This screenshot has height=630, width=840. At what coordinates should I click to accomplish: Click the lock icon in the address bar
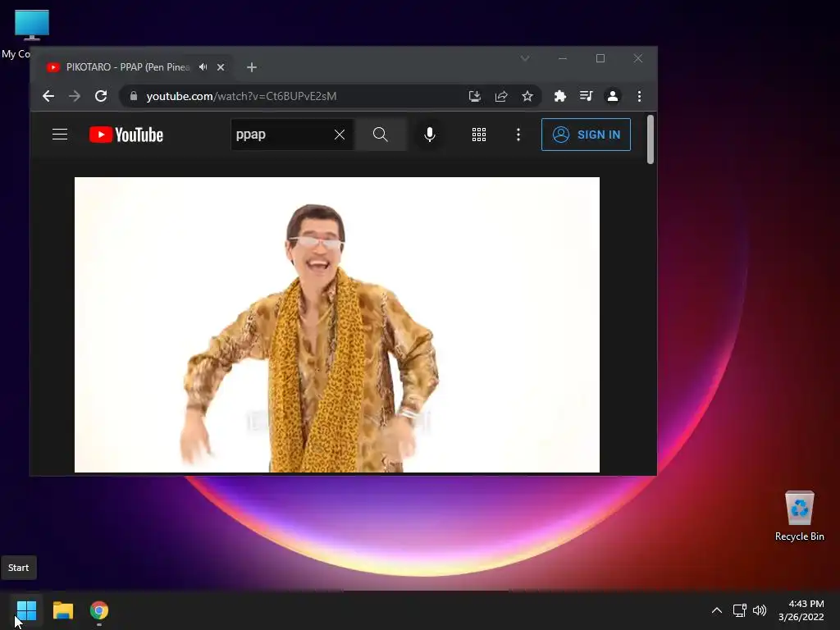(134, 96)
